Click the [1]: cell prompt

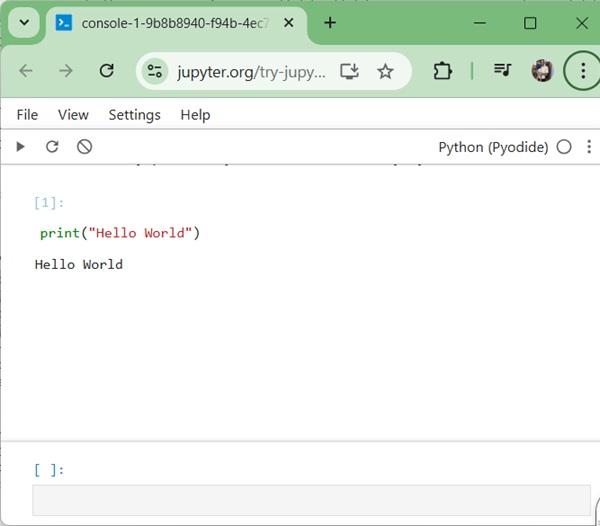click(49, 203)
